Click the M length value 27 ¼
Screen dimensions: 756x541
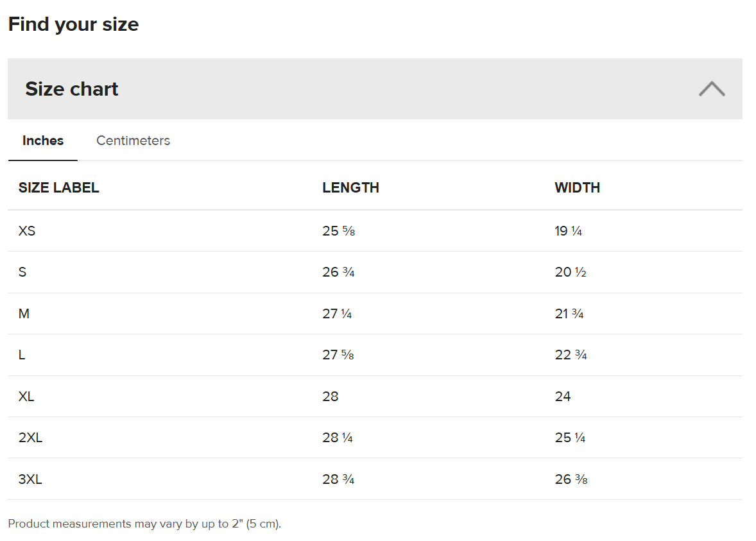pyautogui.click(x=337, y=314)
